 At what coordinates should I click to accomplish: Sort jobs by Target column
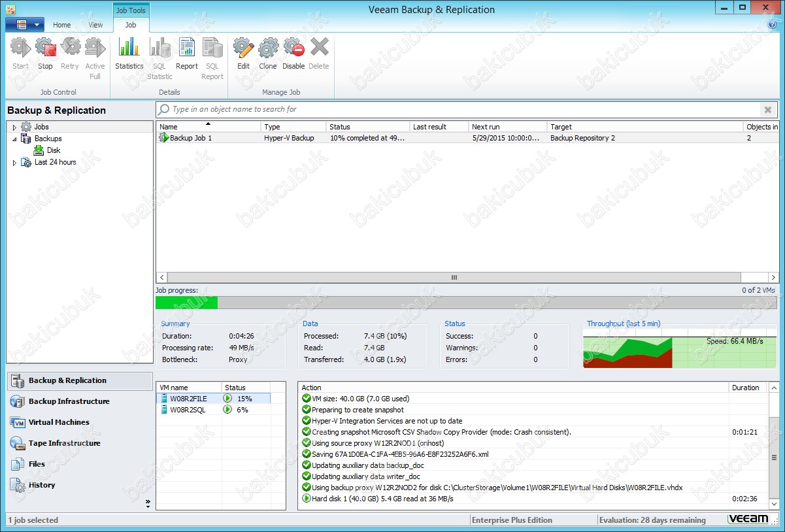645,127
